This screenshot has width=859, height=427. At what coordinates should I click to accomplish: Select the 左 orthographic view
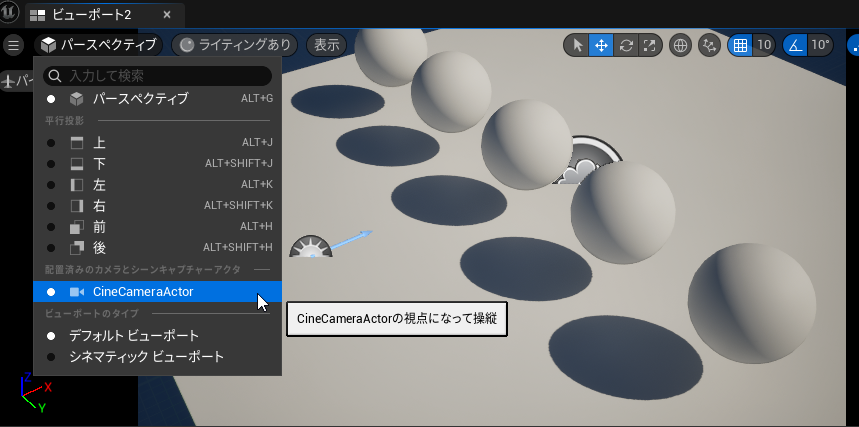[158, 185]
